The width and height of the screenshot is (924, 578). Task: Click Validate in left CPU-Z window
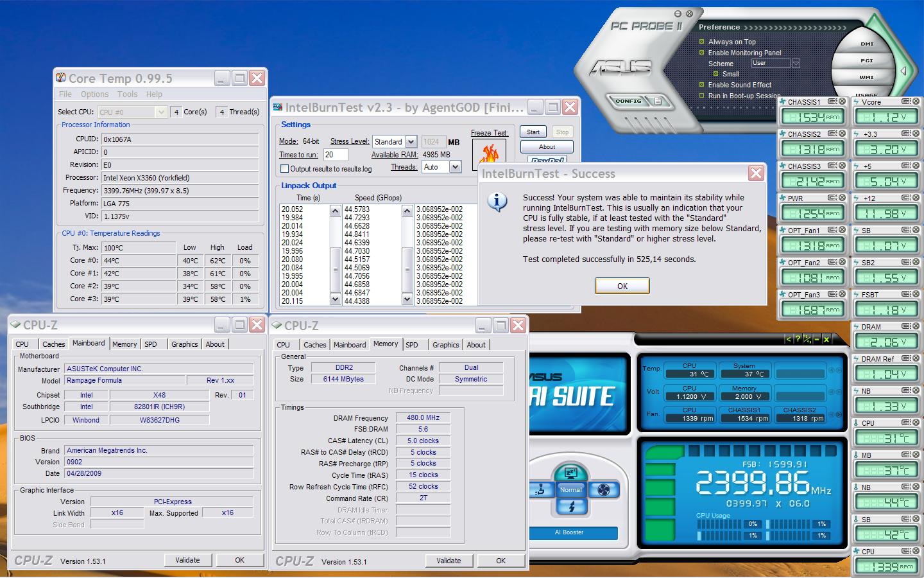187,560
